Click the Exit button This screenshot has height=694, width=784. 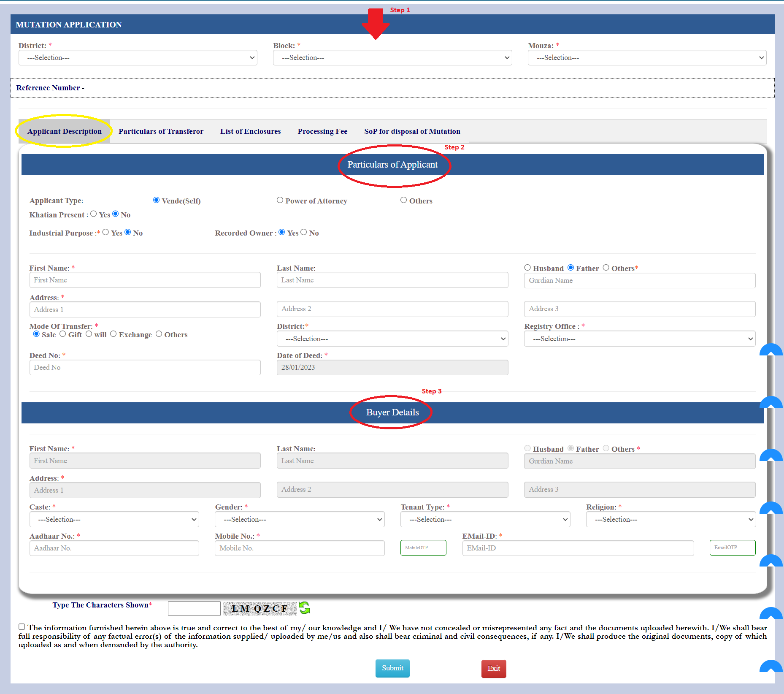(493, 669)
